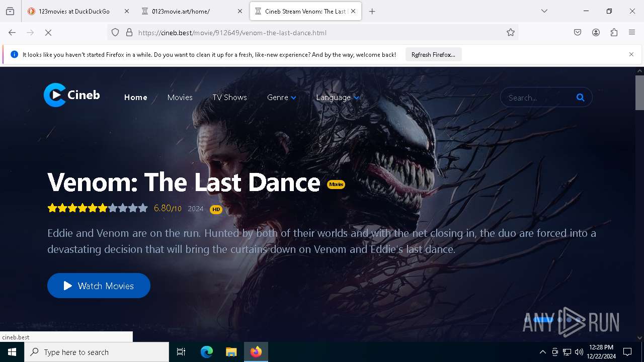Open the taskbar clock showing 12:28 PM
Image resolution: width=644 pixels, height=362 pixels.
click(601, 352)
